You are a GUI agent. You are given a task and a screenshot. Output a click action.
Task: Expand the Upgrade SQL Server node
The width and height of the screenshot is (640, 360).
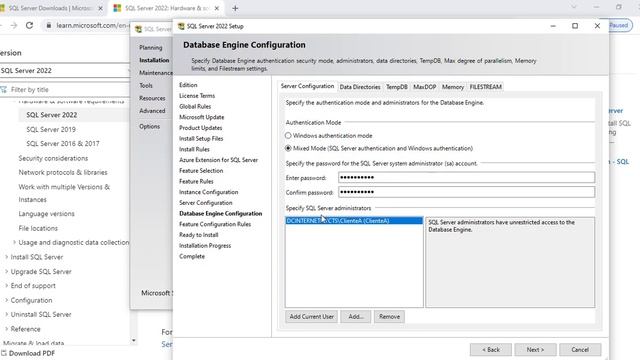[x=6, y=271]
